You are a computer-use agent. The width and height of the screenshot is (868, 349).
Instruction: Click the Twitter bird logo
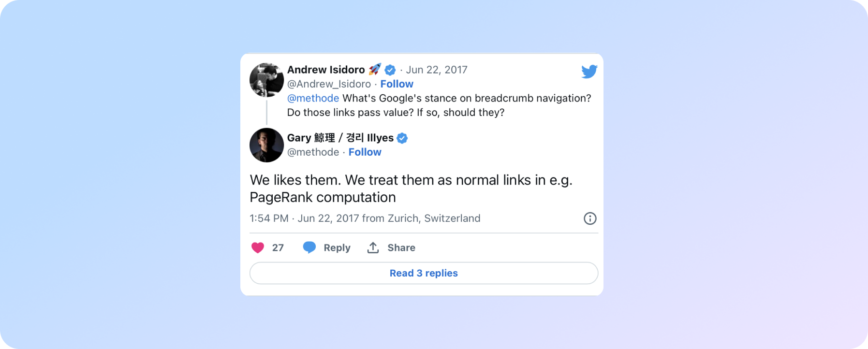[589, 72]
